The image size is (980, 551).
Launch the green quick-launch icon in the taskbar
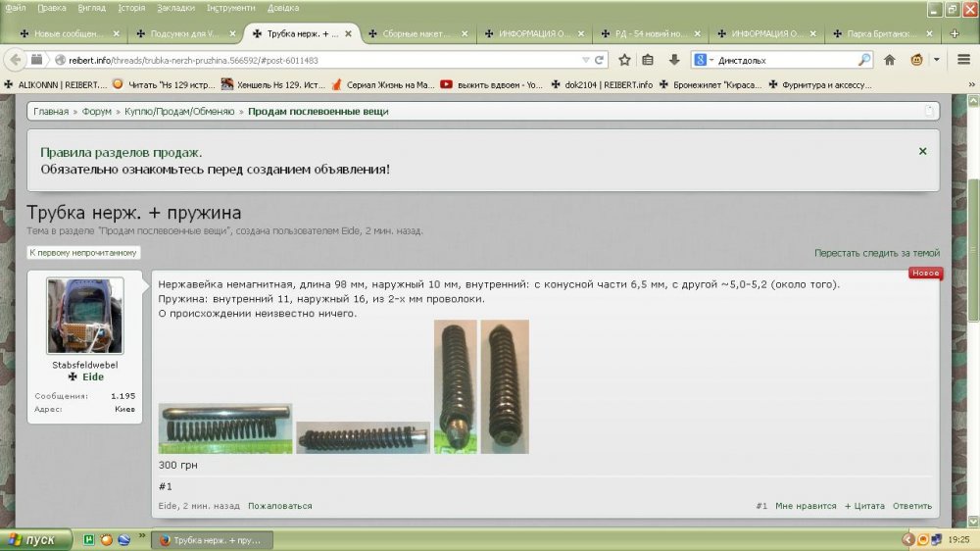[x=89, y=539]
